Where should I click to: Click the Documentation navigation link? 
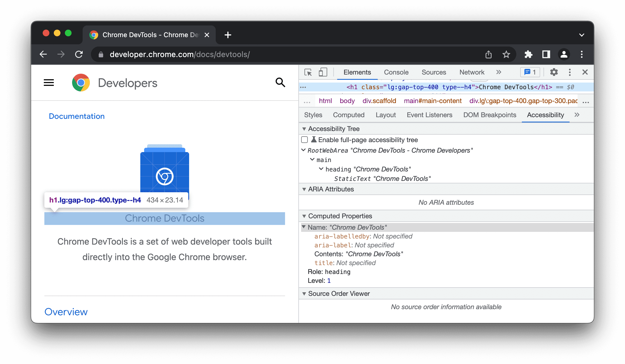(77, 116)
